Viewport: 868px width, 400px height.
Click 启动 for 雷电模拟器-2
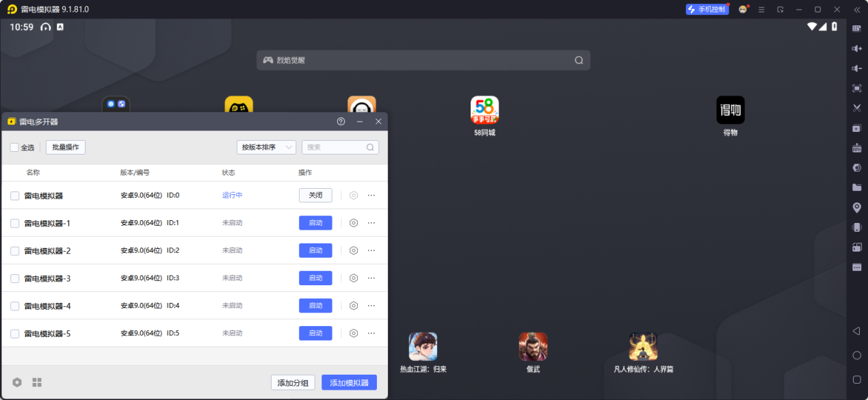point(315,250)
